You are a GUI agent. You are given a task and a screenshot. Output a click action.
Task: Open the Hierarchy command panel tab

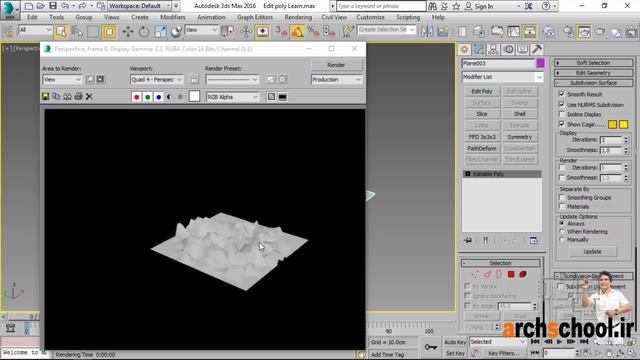click(493, 49)
